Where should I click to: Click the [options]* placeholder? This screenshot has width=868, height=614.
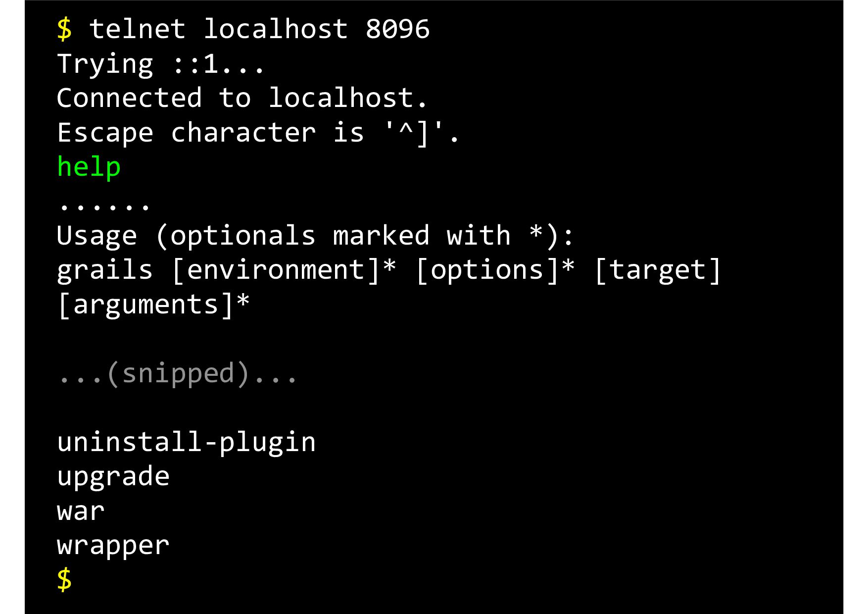point(495,271)
